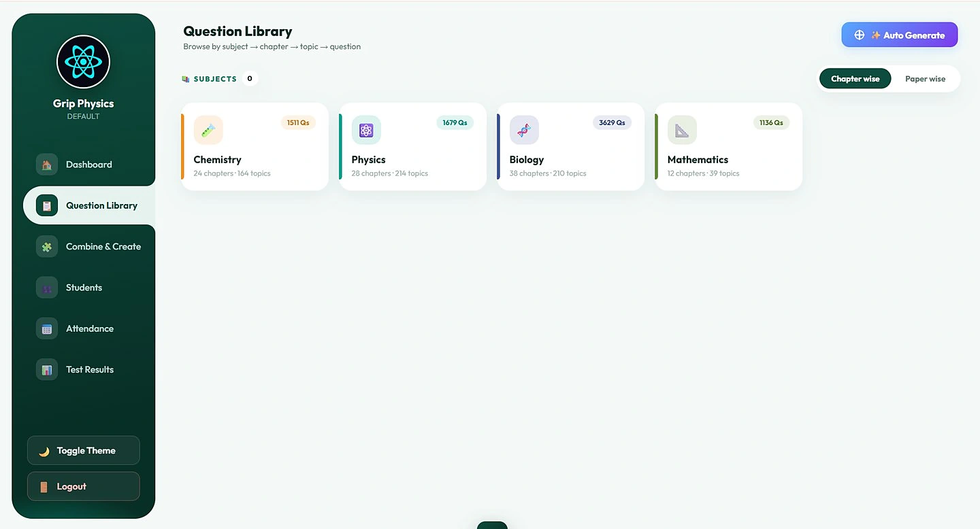Viewport: 980px width, 529px height.
Task: Open the Question Library menu item
Action: (89, 205)
